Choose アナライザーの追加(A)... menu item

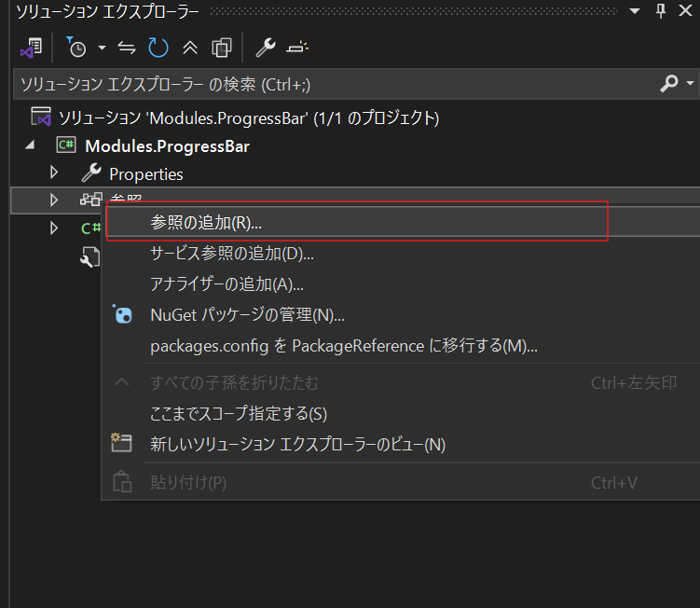tap(402, 284)
